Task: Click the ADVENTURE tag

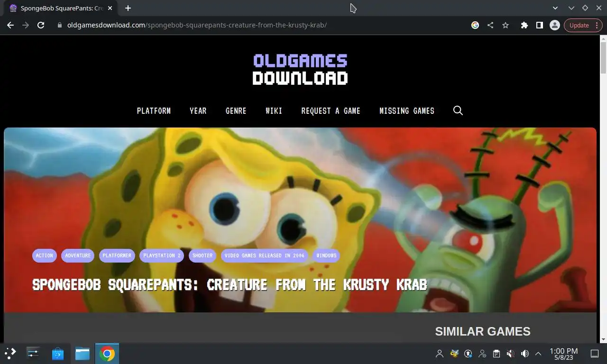Action: (x=78, y=255)
